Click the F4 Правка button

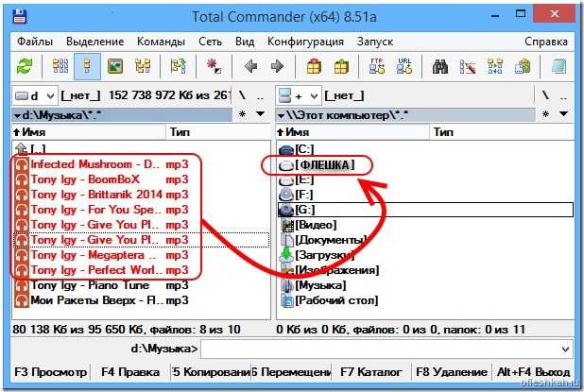coord(130,372)
